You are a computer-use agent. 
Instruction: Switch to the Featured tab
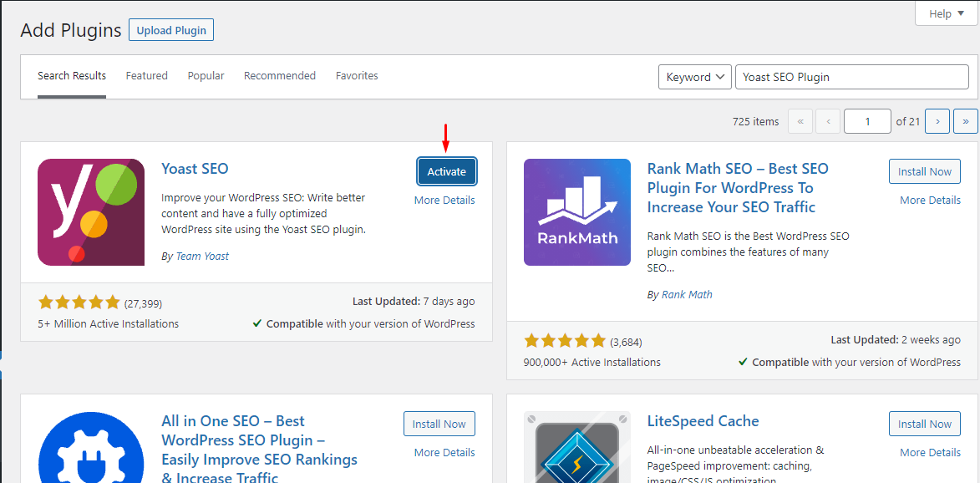tap(147, 75)
